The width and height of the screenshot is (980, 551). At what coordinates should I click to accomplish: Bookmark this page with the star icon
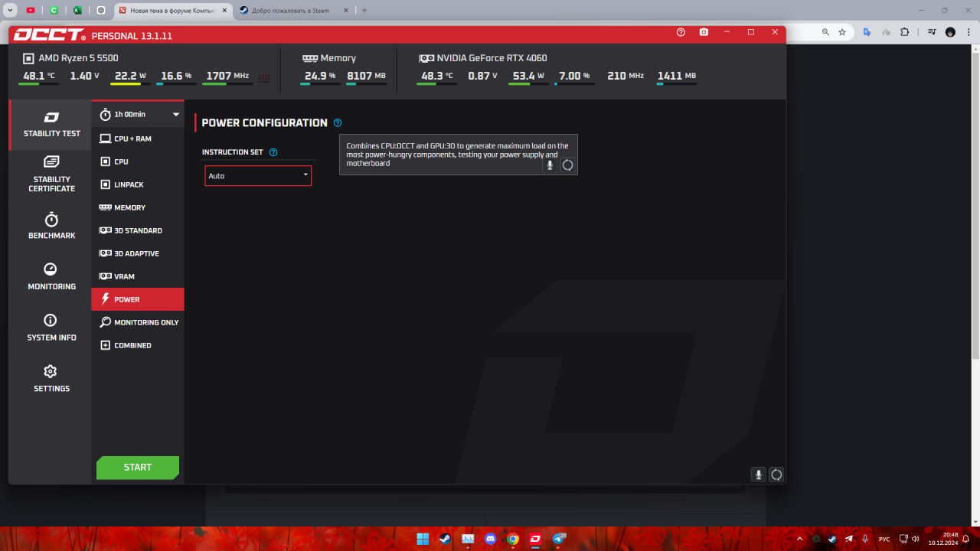coord(842,32)
